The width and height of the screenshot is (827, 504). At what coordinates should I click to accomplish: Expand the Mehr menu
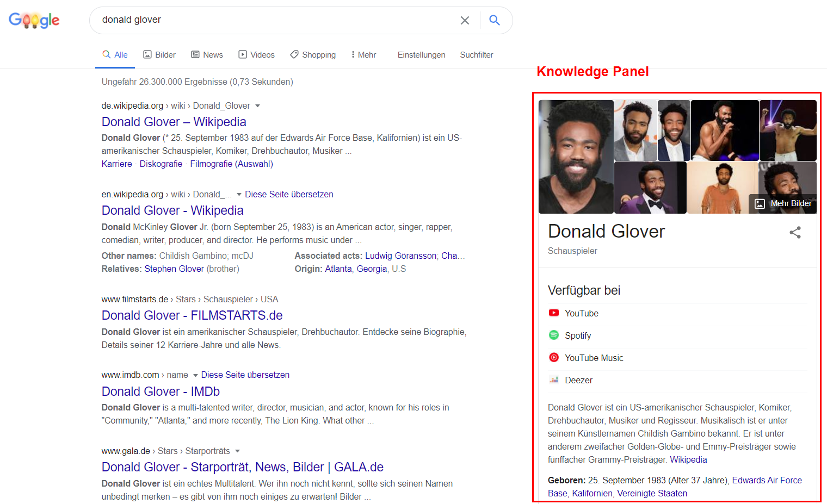[363, 55]
